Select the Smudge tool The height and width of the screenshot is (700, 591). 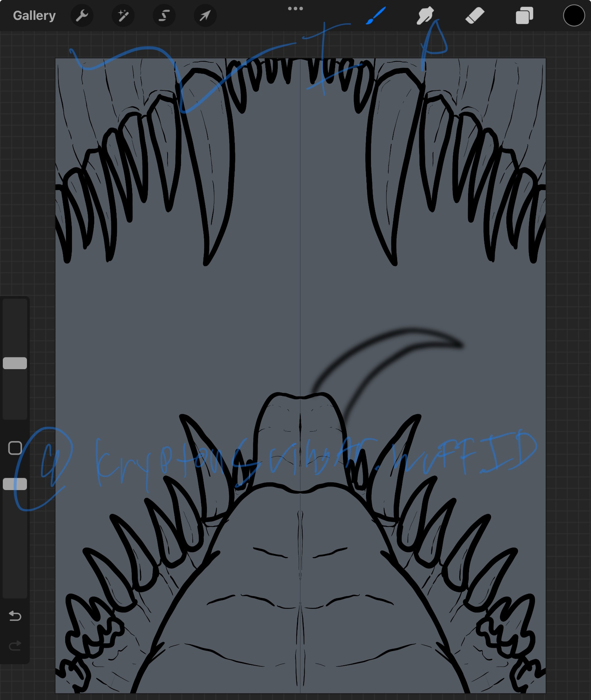pyautogui.click(x=425, y=16)
